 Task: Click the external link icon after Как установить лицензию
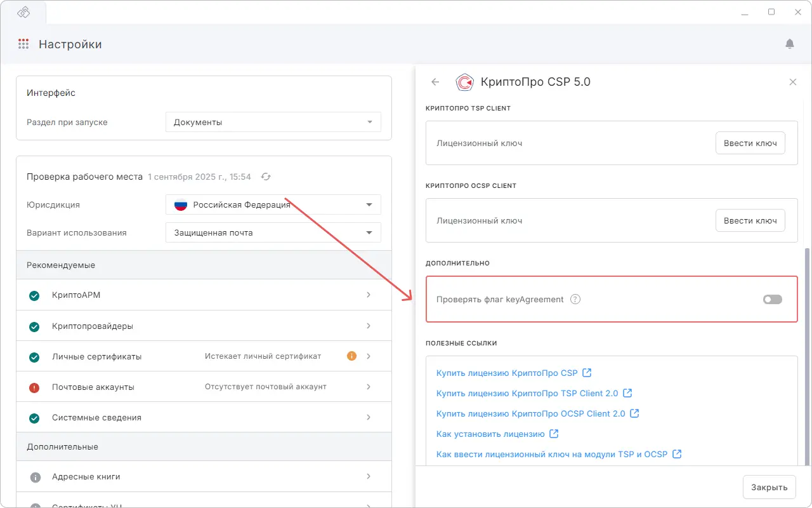(x=553, y=434)
